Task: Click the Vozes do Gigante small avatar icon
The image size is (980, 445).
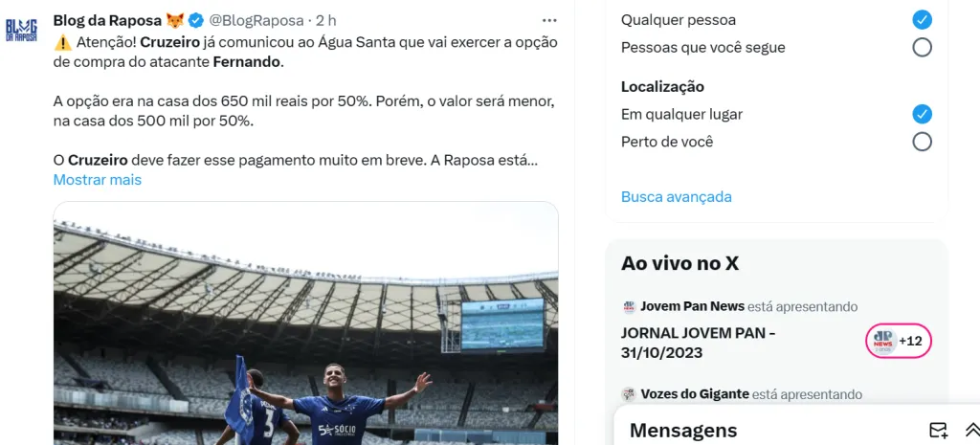Action: (629, 394)
